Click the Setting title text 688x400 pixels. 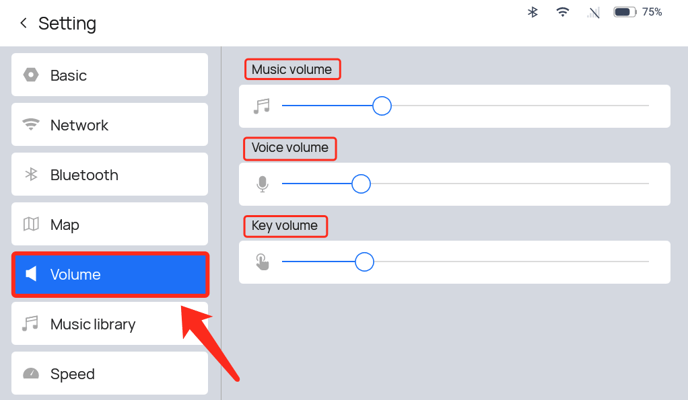tap(67, 24)
